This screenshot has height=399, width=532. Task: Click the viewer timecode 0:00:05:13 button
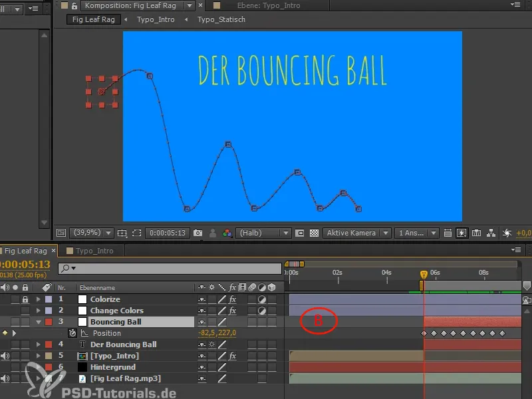168,233
